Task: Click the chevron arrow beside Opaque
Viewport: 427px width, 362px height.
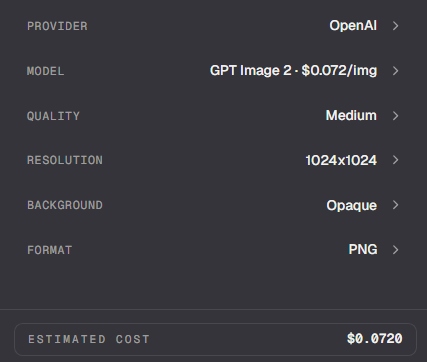Action: tap(395, 205)
